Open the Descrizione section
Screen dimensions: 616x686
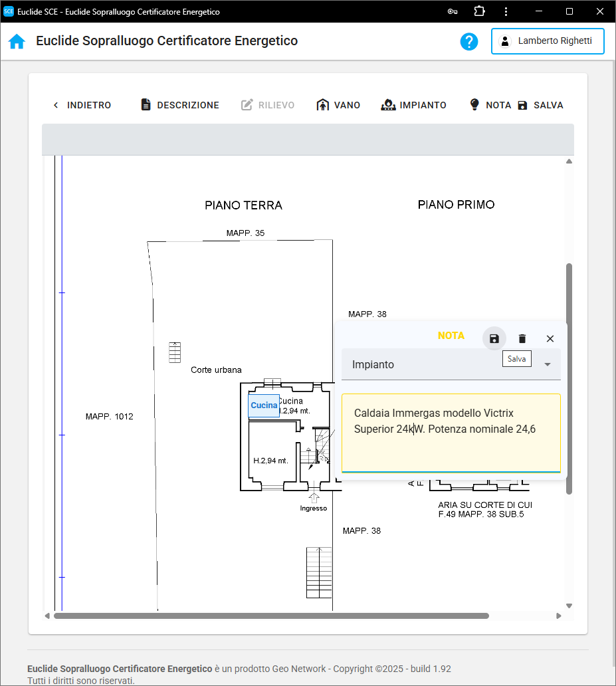coord(180,105)
